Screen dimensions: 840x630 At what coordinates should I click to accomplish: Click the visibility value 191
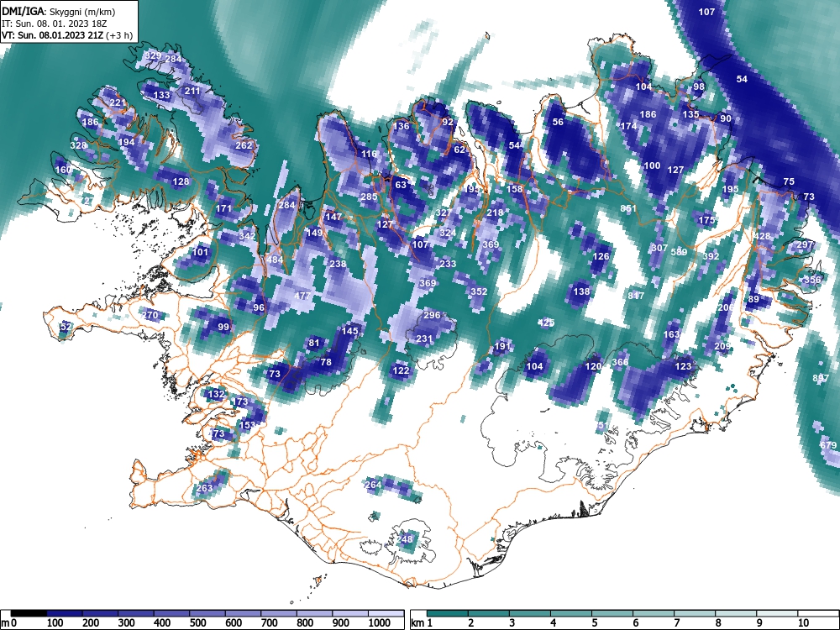pos(502,346)
